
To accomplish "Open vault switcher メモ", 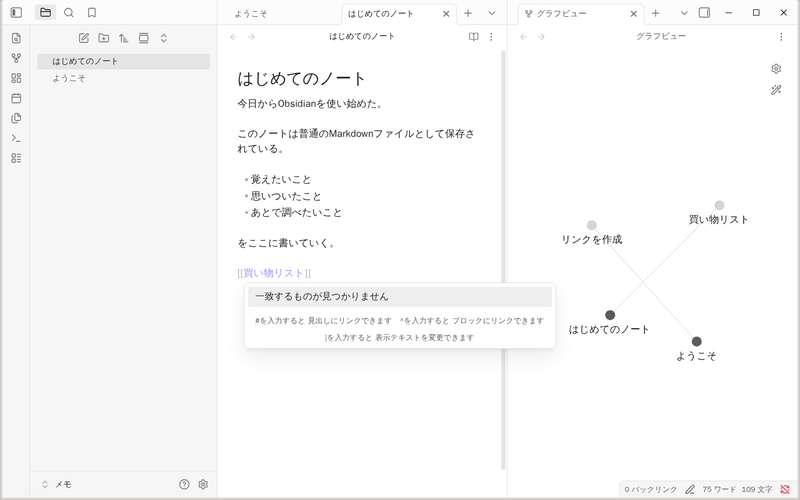I will [57, 484].
